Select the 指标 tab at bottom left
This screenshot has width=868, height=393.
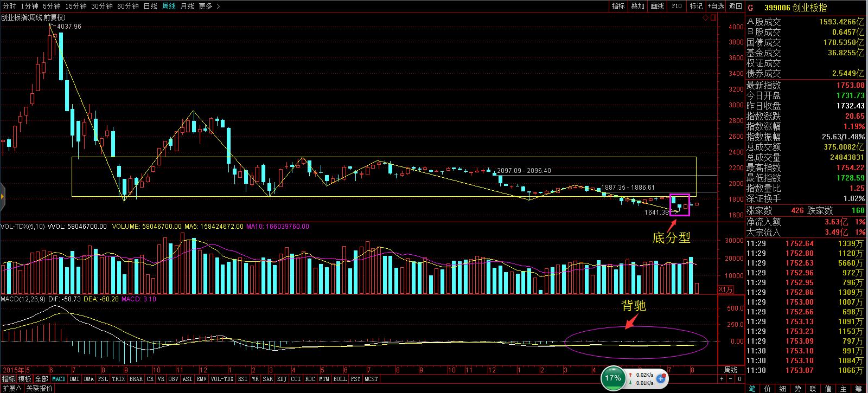(8, 379)
